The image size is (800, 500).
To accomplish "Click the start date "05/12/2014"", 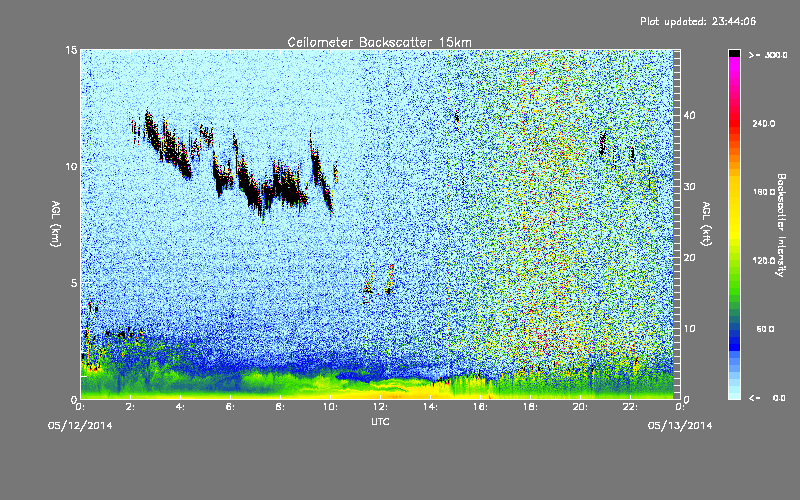I will click(x=80, y=426).
